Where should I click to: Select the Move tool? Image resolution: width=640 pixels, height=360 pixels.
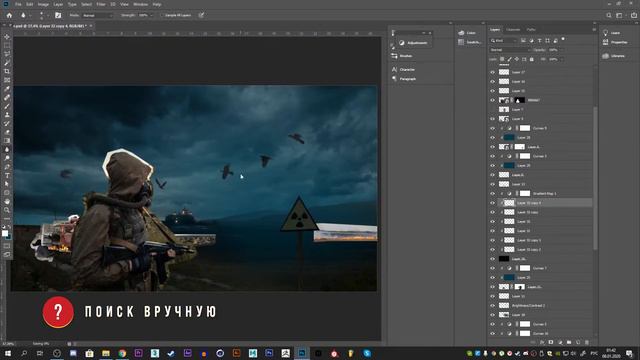coord(7,37)
